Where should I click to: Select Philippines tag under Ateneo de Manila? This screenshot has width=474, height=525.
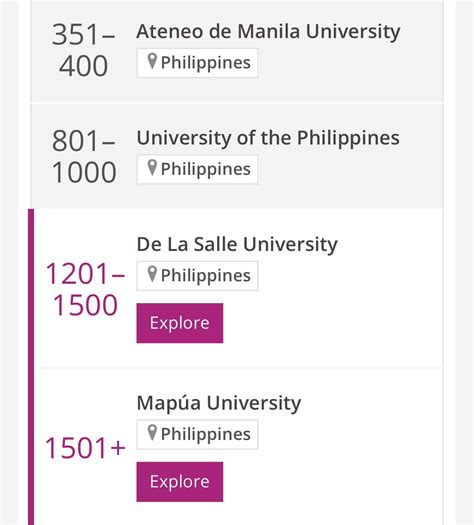197,63
